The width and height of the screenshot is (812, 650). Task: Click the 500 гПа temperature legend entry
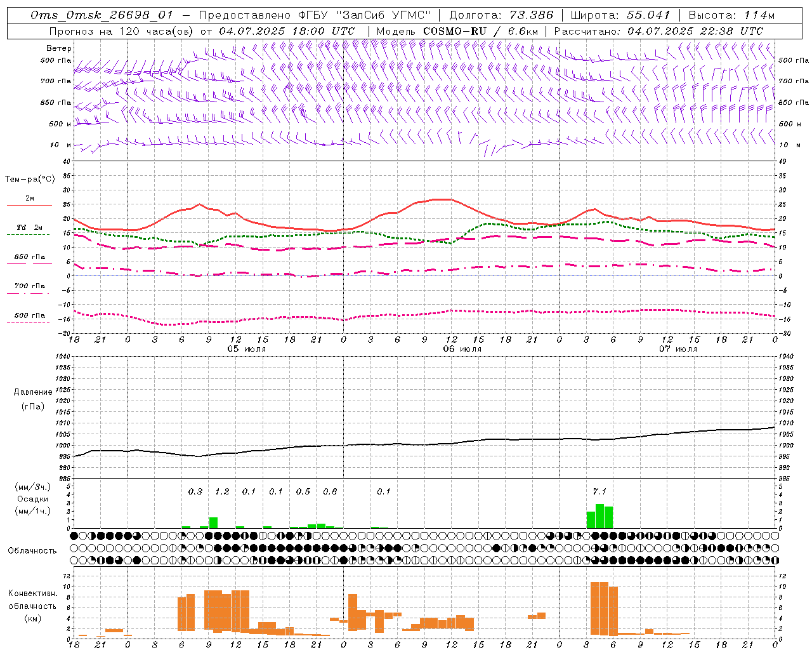pos(30,317)
